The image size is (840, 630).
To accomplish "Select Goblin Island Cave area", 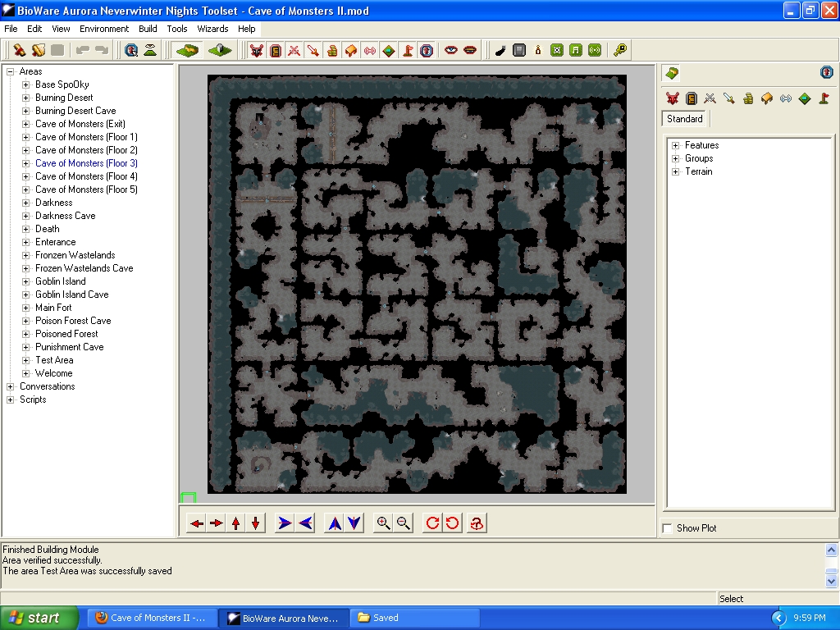I will [71, 294].
